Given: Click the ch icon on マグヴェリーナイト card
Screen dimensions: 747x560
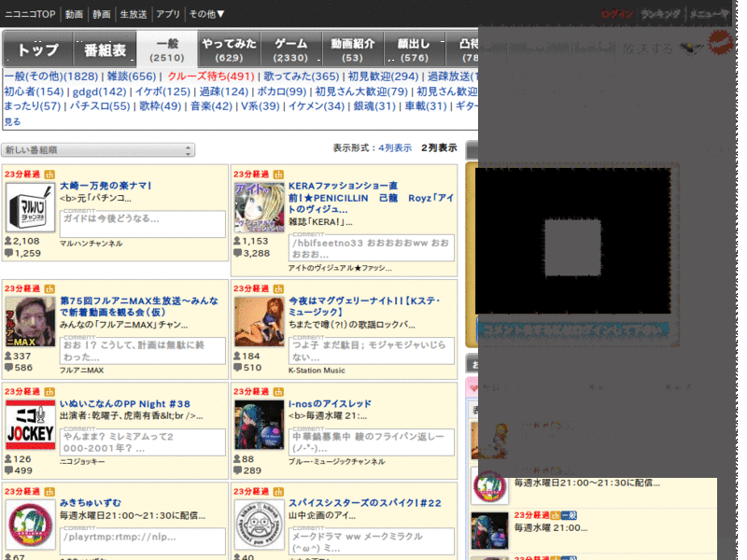Looking at the screenshot, I should (278, 289).
